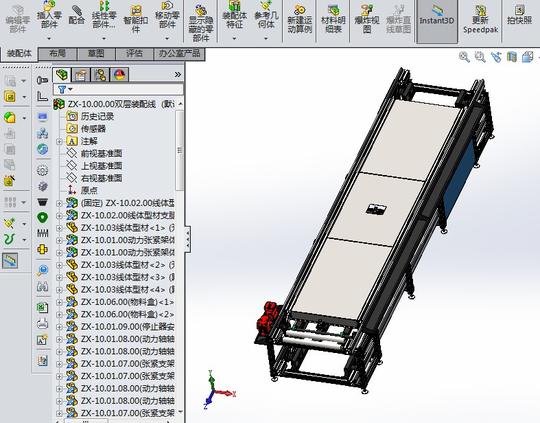Screen dimensions: 540x423
Task: Expand the ZX-10.06.00(物料盒)<1> component node
Action: tap(59, 302)
